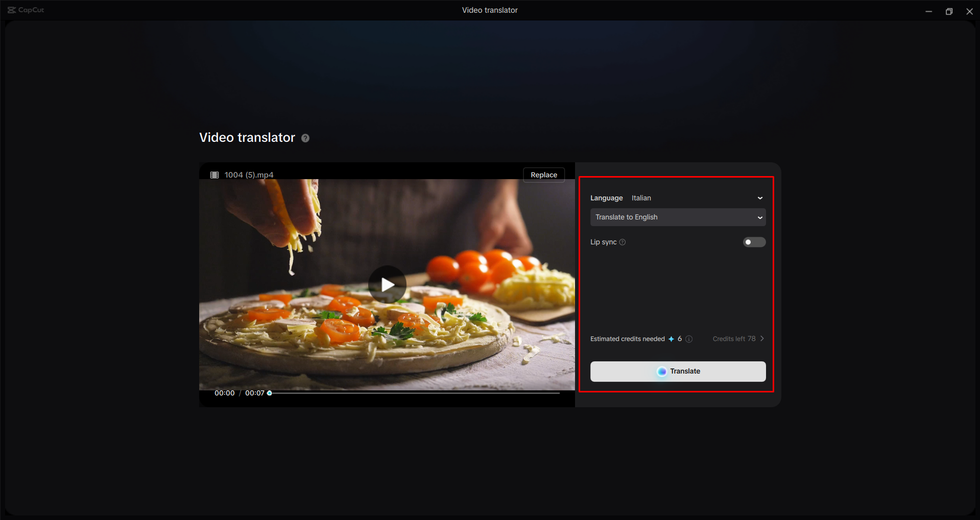Replace the current video file

click(x=543, y=175)
